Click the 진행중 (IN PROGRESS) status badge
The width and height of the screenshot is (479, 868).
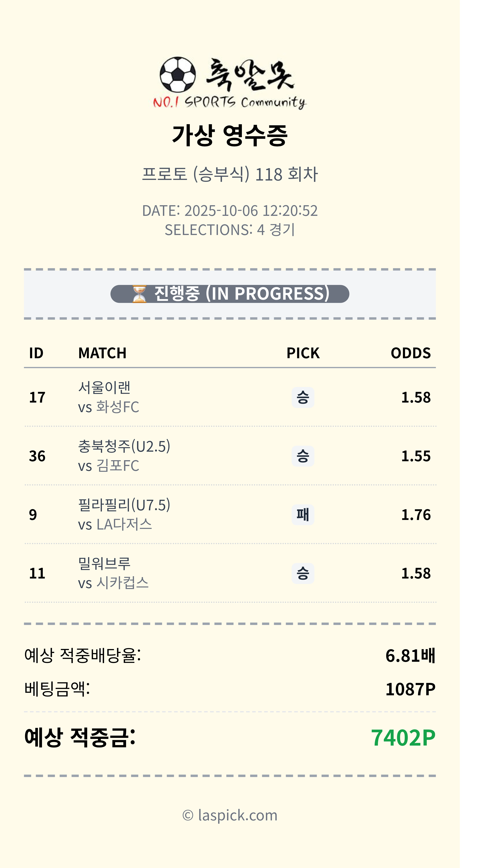(230, 294)
